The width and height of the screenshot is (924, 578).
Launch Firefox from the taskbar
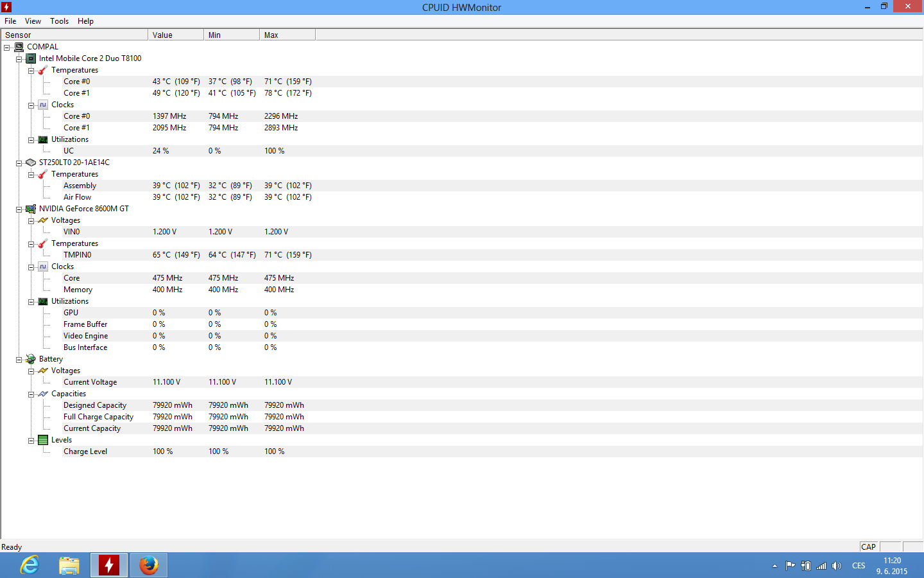point(149,565)
